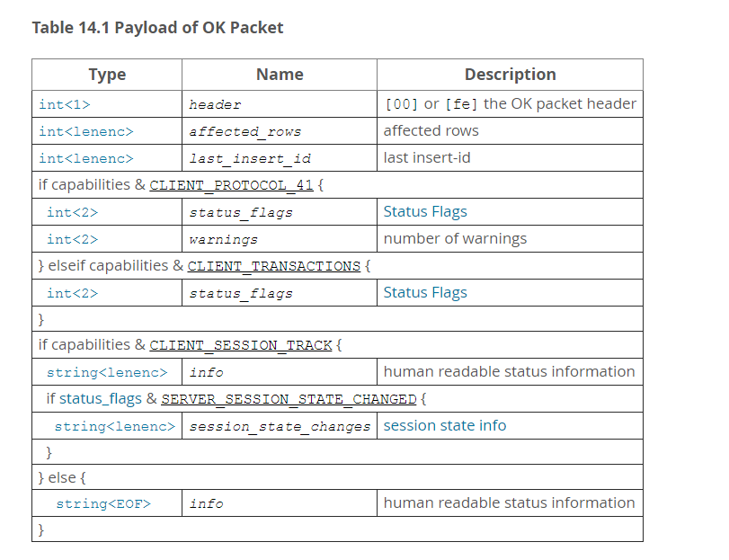Image resolution: width=729 pixels, height=560 pixels.
Task: Follow the CLIENT_TRANSACTIONS link
Action: coord(273,266)
